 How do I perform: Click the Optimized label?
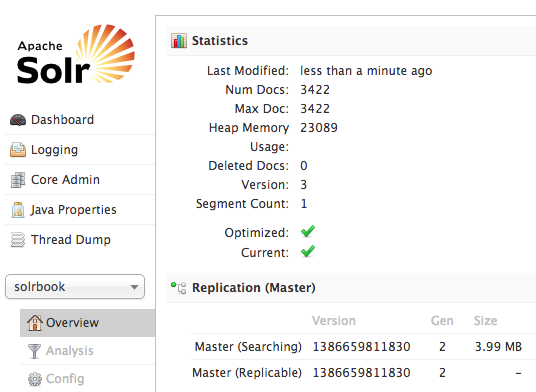257,233
